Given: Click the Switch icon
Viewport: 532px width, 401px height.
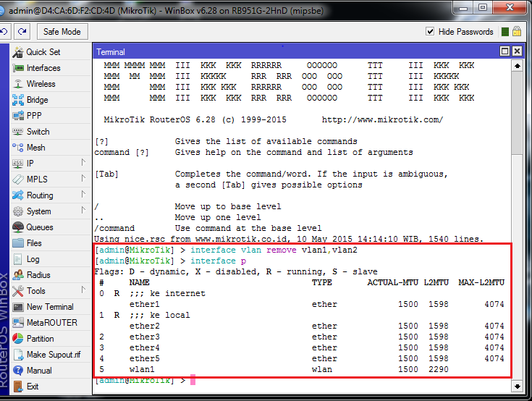Looking at the screenshot, I should (17, 132).
